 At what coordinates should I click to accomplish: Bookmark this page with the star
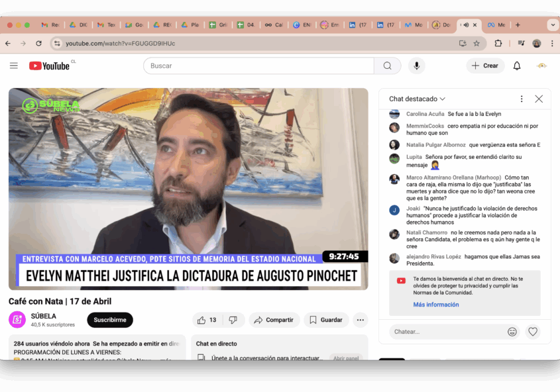point(476,43)
